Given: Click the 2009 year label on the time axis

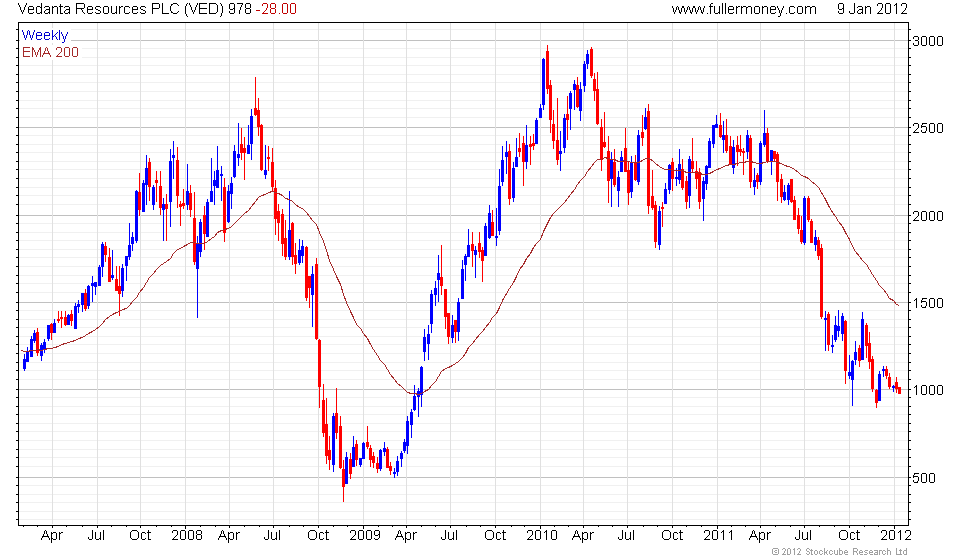Looking at the screenshot, I should click(365, 536).
